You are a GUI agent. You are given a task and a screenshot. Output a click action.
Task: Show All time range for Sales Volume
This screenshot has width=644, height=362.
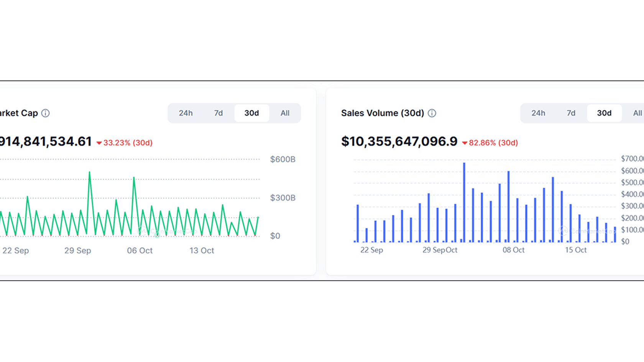coord(637,113)
